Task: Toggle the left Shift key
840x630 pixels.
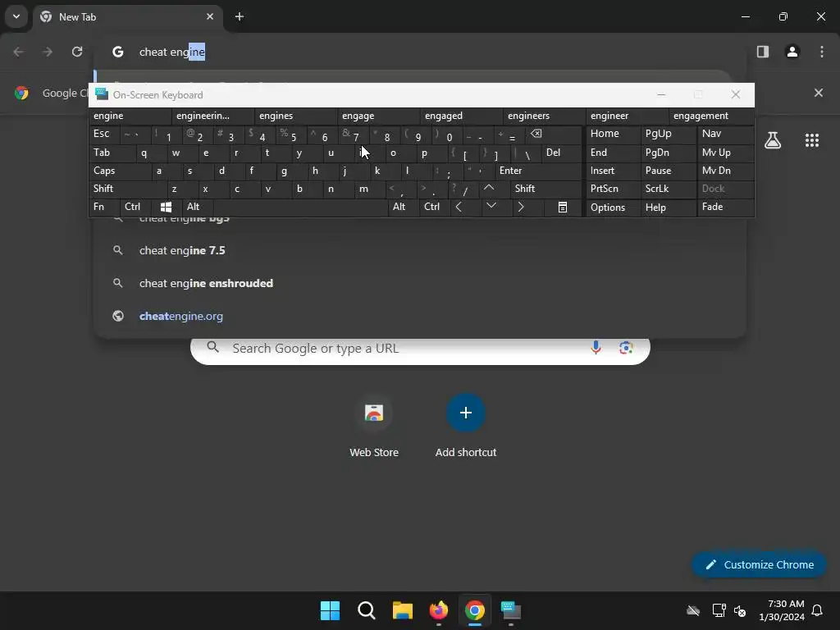Action: (x=128, y=189)
